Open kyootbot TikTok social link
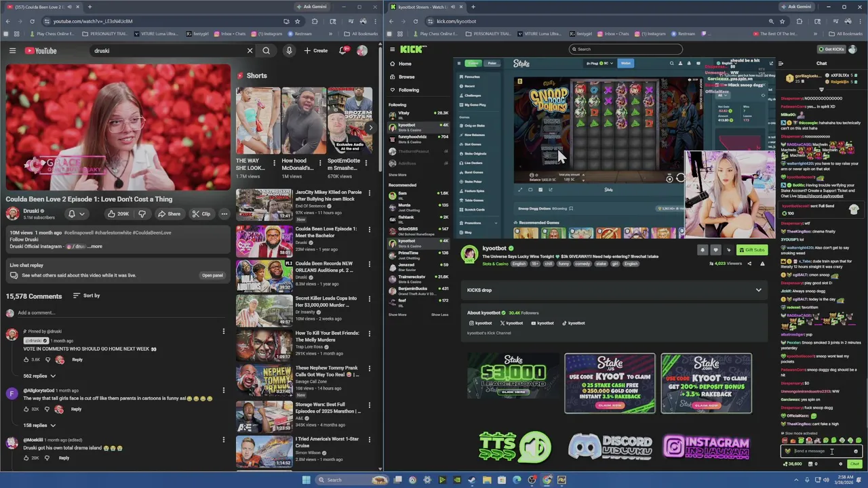Screen dimensions: 868x488 pyautogui.click(x=574, y=323)
